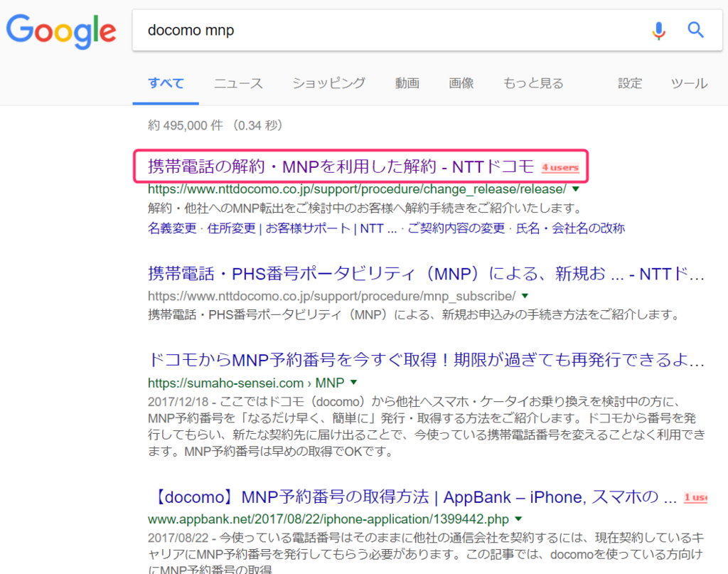Click the blue search magnifier icon
The image size is (728, 574).
tap(695, 30)
